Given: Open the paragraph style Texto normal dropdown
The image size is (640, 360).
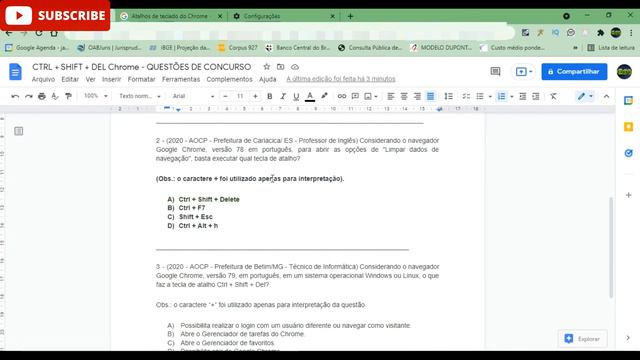Looking at the screenshot, I should click(x=140, y=96).
